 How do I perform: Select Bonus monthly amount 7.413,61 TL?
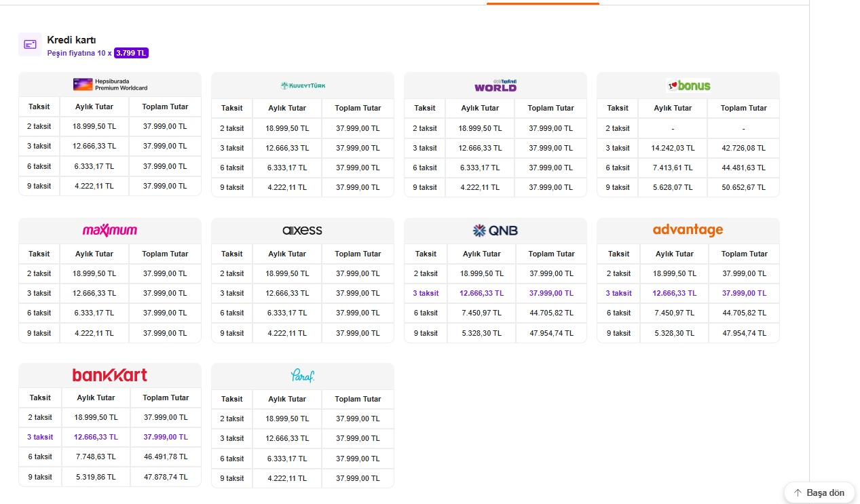(x=673, y=168)
